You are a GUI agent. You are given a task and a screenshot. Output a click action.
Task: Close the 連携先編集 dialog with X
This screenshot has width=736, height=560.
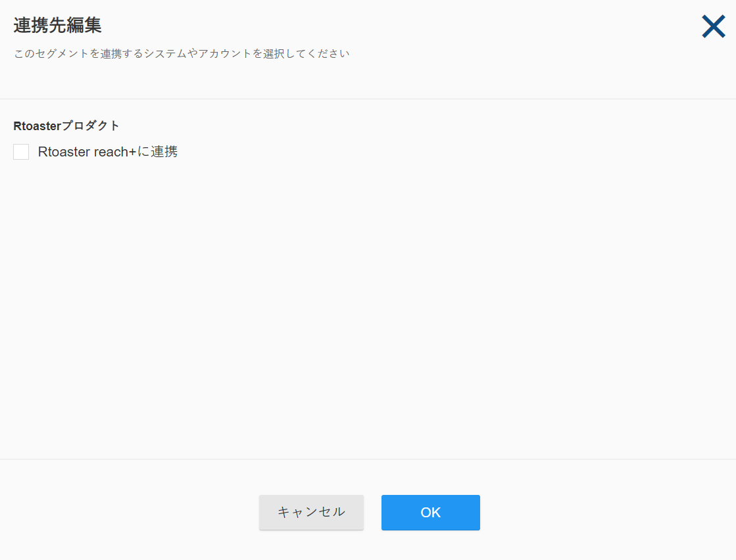[x=713, y=26]
